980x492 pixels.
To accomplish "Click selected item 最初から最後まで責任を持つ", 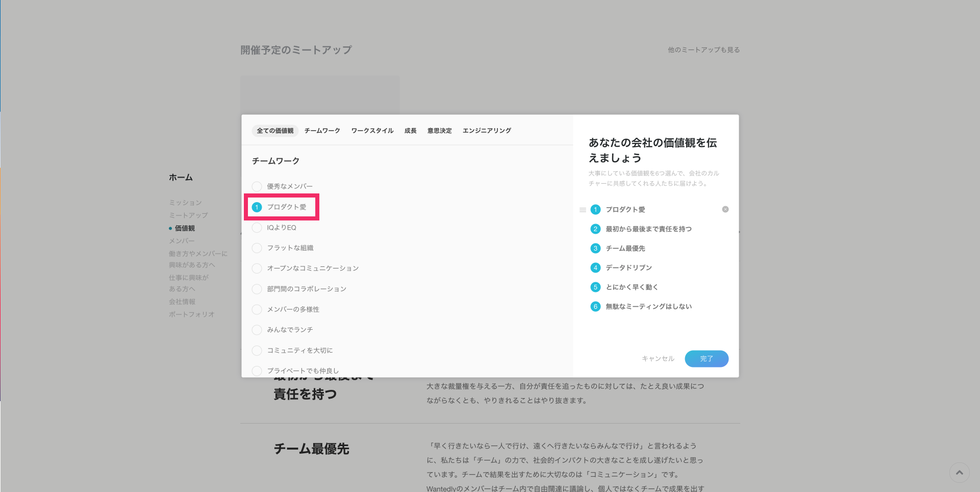I will click(x=648, y=229).
